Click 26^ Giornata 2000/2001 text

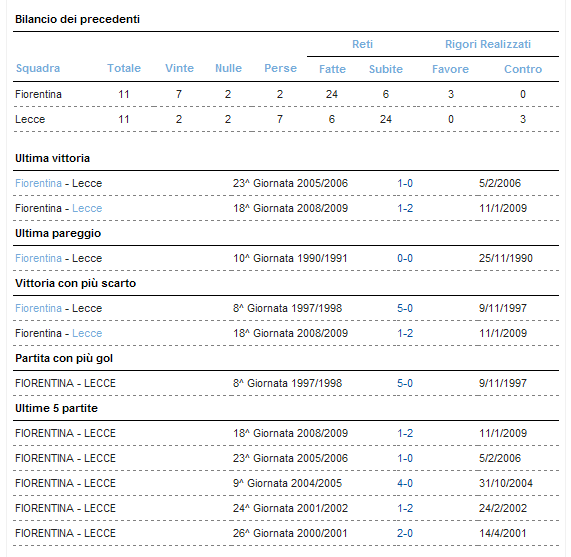pos(290,533)
